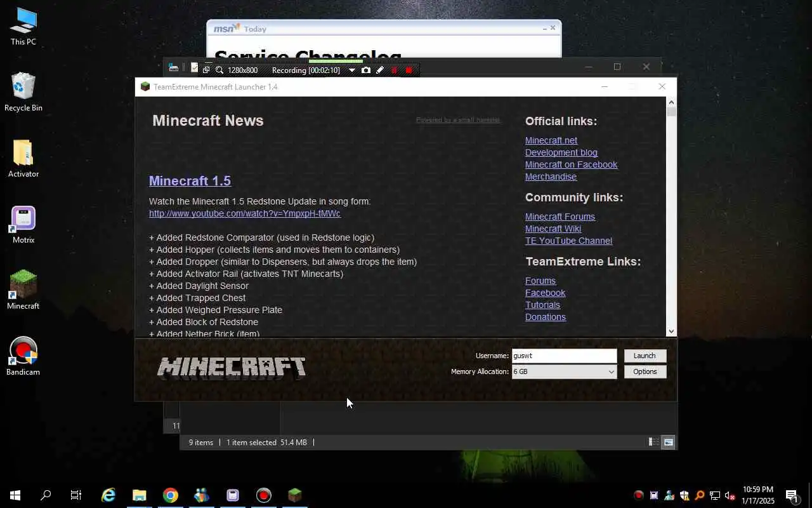Close the MSN Today window
Viewport: 812px width, 508px height.
[x=553, y=28]
